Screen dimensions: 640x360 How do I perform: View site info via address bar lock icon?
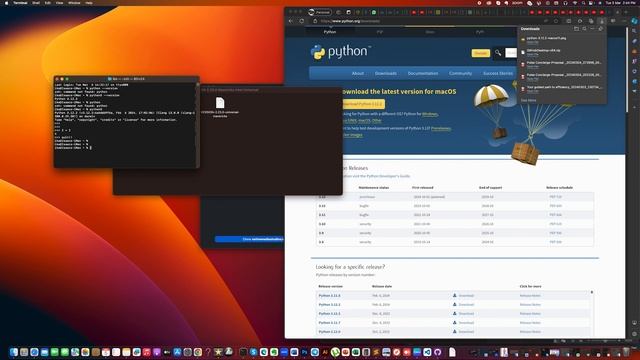(x=315, y=21)
